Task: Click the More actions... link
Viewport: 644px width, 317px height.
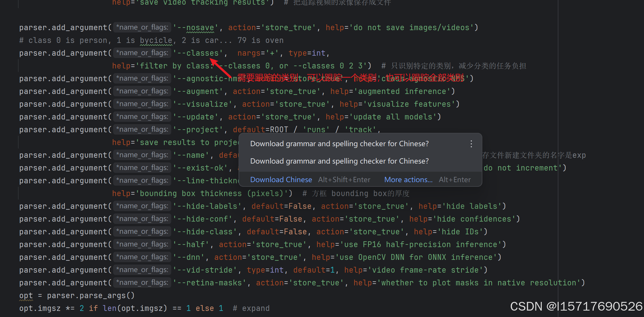Action: (x=408, y=180)
